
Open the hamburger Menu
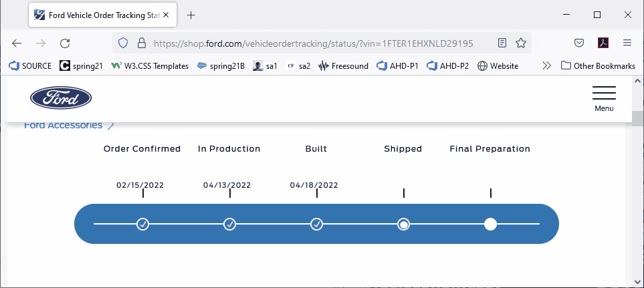point(604,99)
